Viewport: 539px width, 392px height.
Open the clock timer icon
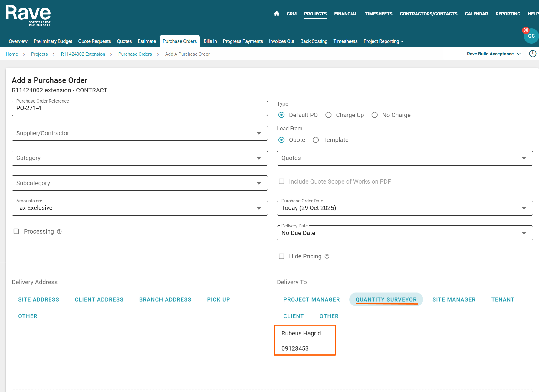click(x=533, y=54)
